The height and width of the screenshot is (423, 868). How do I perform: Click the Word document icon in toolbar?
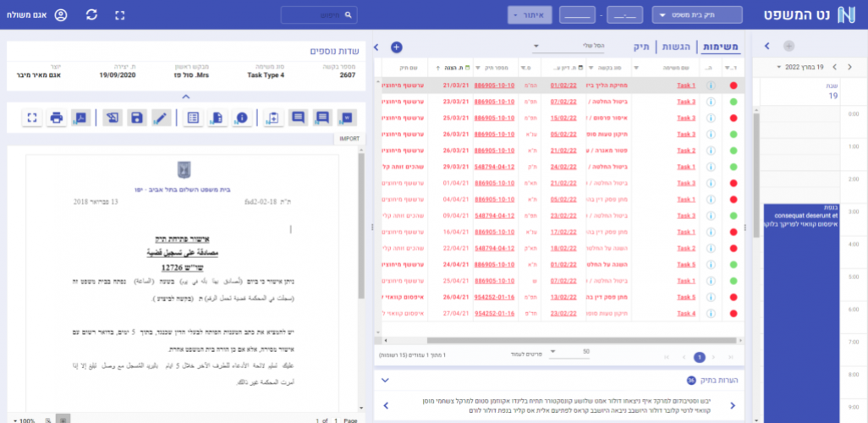click(x=347, y=118)
